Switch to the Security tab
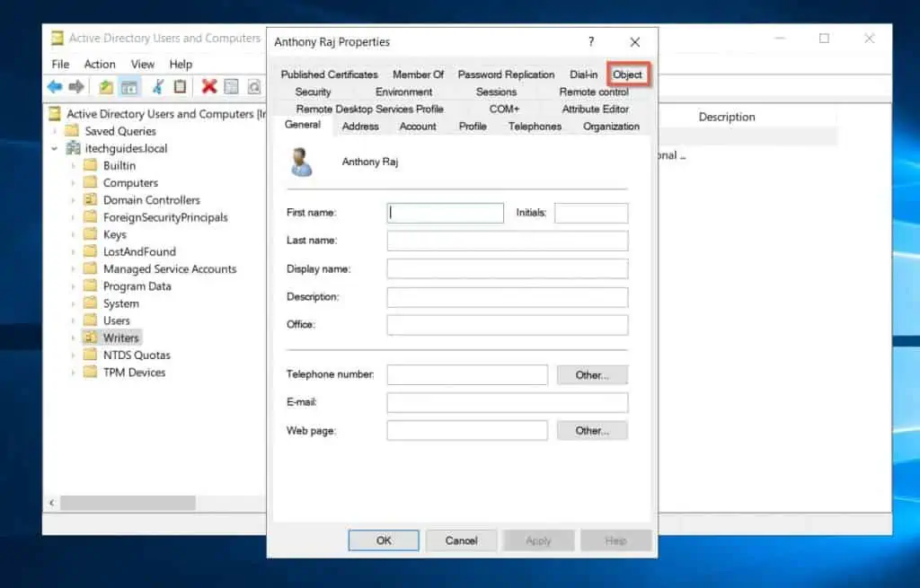The height and width of the screenshot is (588, 920). pyautogui.click(x=313, y=92)
